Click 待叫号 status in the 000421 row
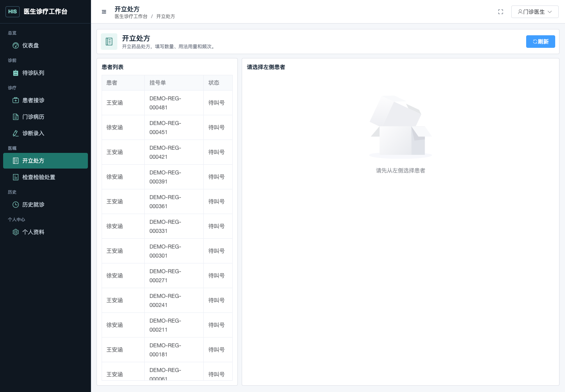 tap(217, 152)
